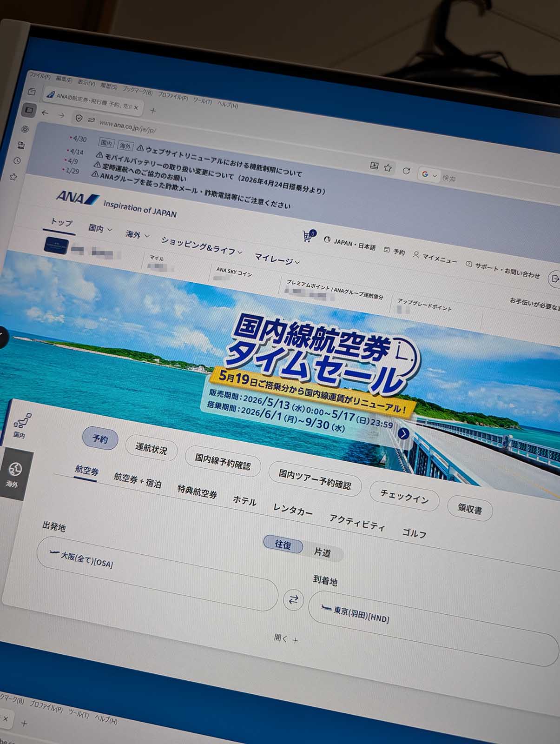560x744 pixels.
Task: Select the 国内 seat icon side tab
Action: tap(20, 425)
